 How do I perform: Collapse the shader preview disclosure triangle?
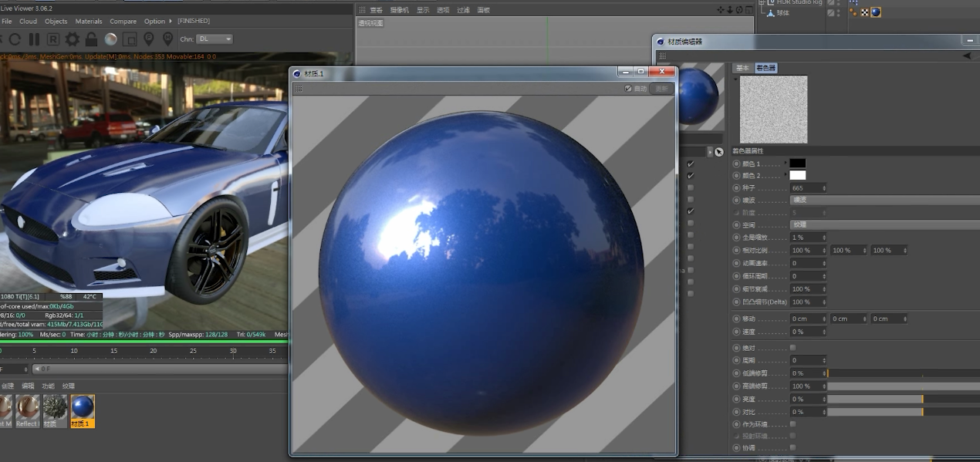735,78
